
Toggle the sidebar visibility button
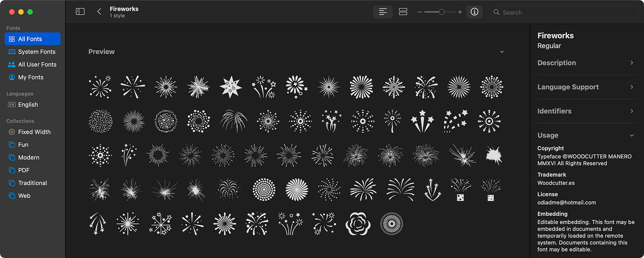[x=80, y=12]
